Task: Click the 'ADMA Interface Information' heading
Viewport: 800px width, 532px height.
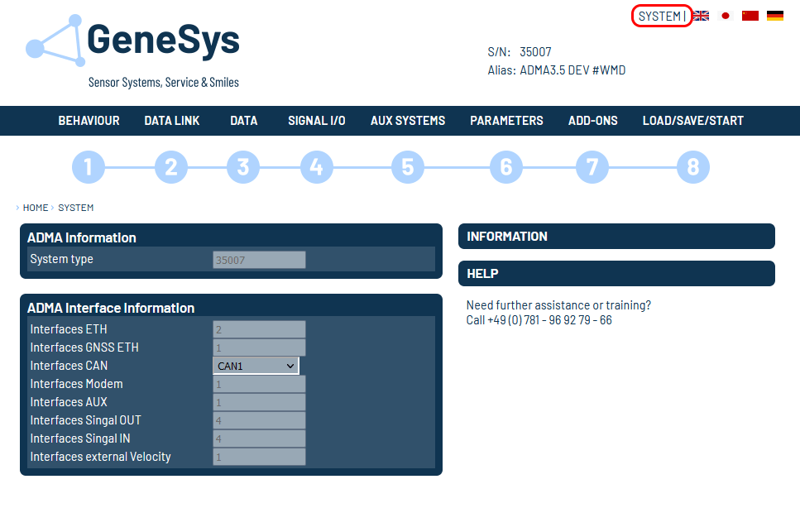Action: (x=111, y=308)
